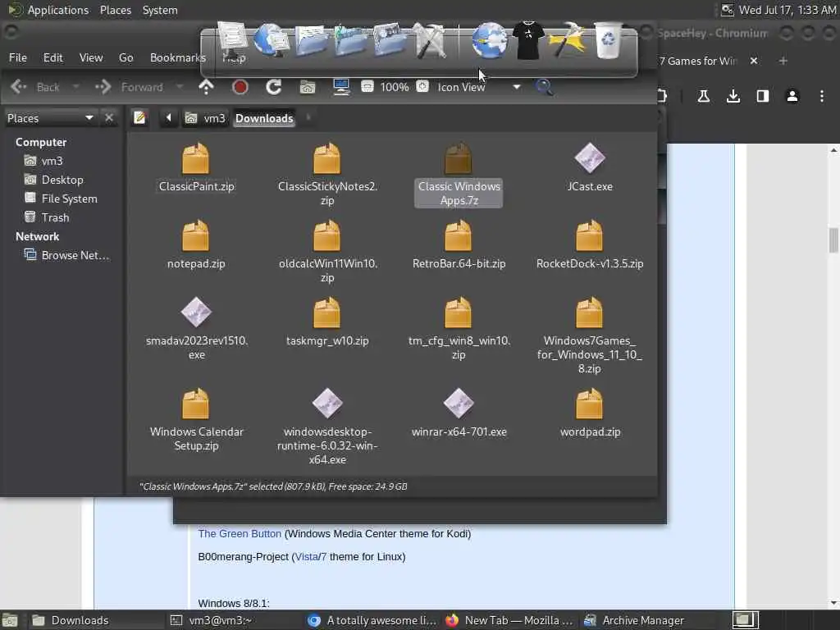Open the Go menu
Screen dimensions: 840x630
[126, 57]
